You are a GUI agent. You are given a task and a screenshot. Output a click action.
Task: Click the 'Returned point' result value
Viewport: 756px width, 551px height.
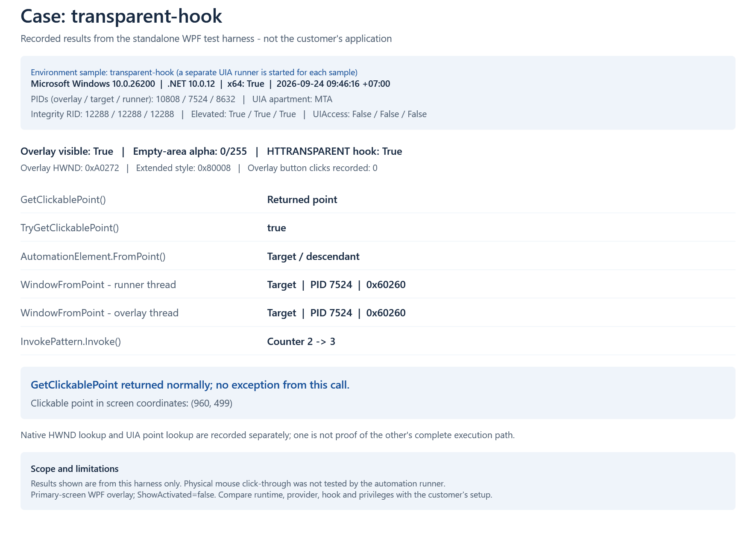click(302, 200)
